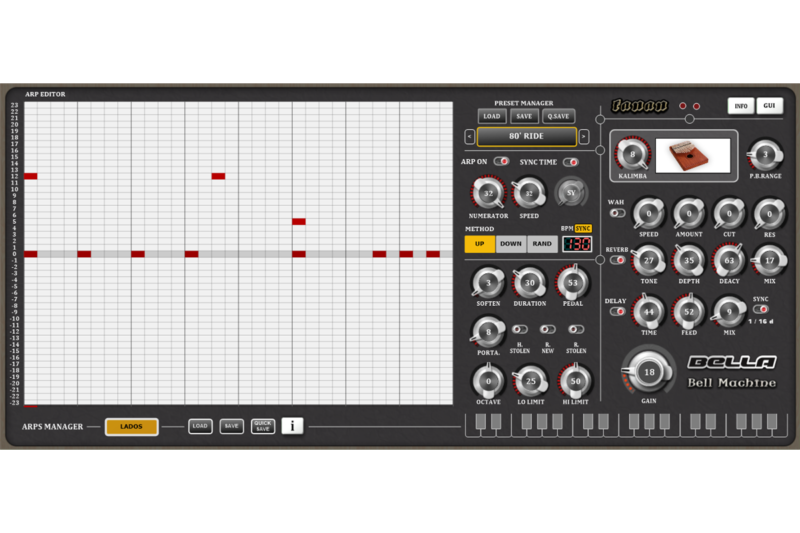Toggle the Reverb switch
This screenshot has height=533, width=800.
[x=617, y=260]
